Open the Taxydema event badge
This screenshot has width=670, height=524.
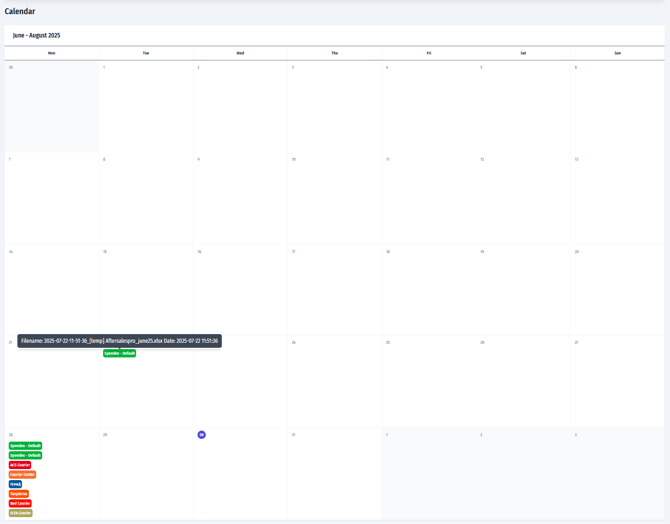[19, 494]
